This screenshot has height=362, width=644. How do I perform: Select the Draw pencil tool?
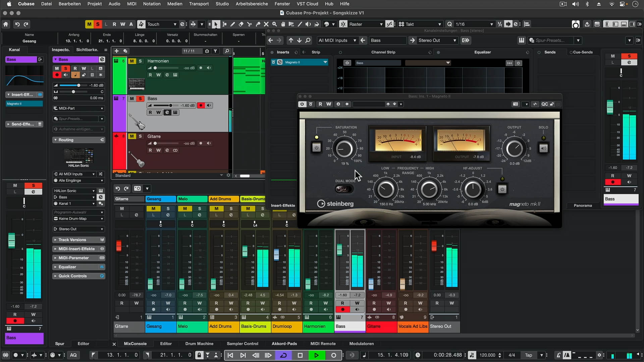233,24
